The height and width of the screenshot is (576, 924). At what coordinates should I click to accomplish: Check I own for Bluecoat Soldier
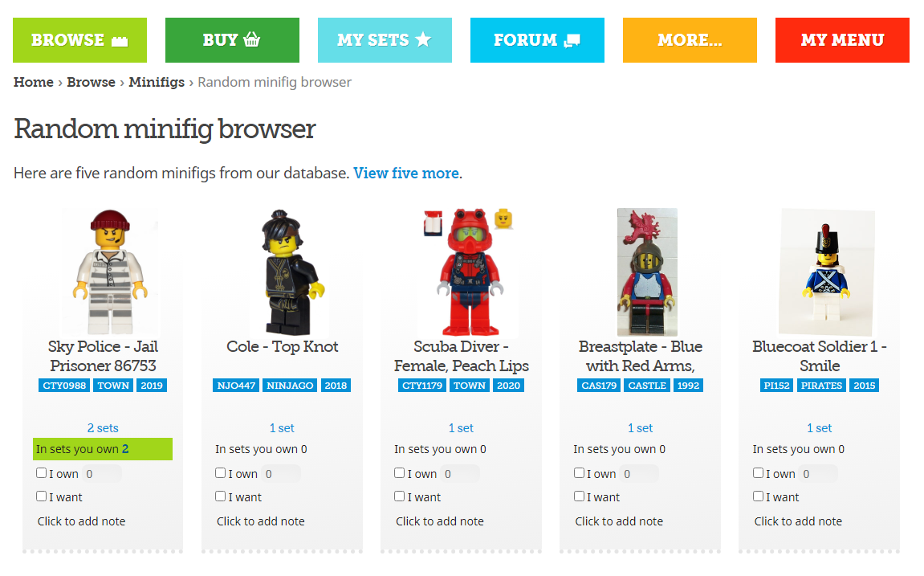759,473
